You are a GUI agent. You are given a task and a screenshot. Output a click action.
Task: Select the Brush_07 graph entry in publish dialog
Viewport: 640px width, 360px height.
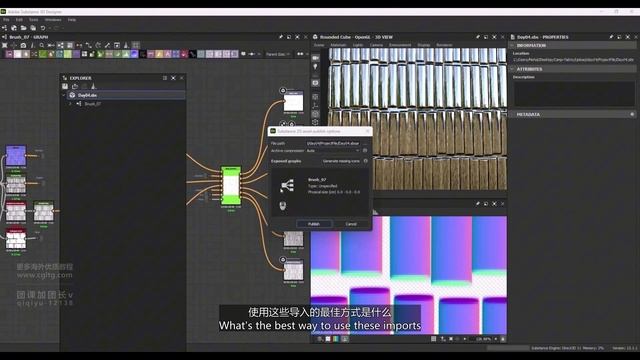pyautogui.click(x=320, y=186)
